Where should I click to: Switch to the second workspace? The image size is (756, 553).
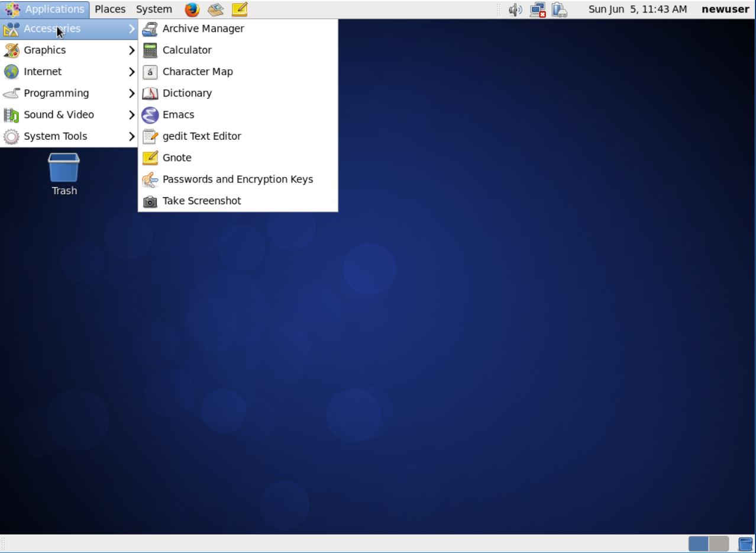(x=719, y=544)
